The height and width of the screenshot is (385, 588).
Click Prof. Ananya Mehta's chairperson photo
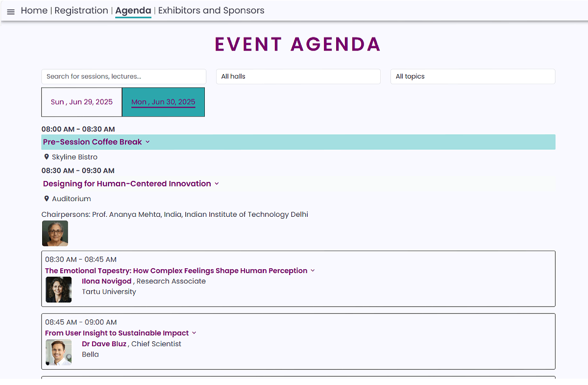coord(55,233)
